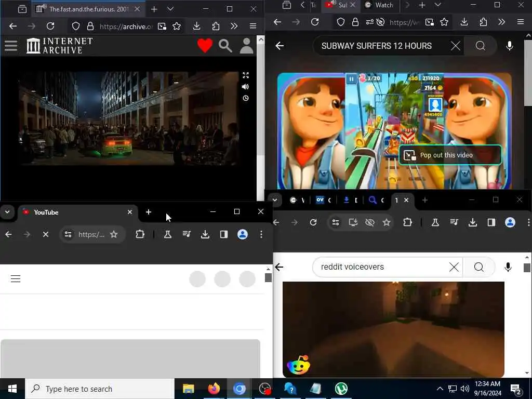Open Firefox View in archive window
Image resolution: width=532 pixels, height=399 pixels.
[22, 9]
